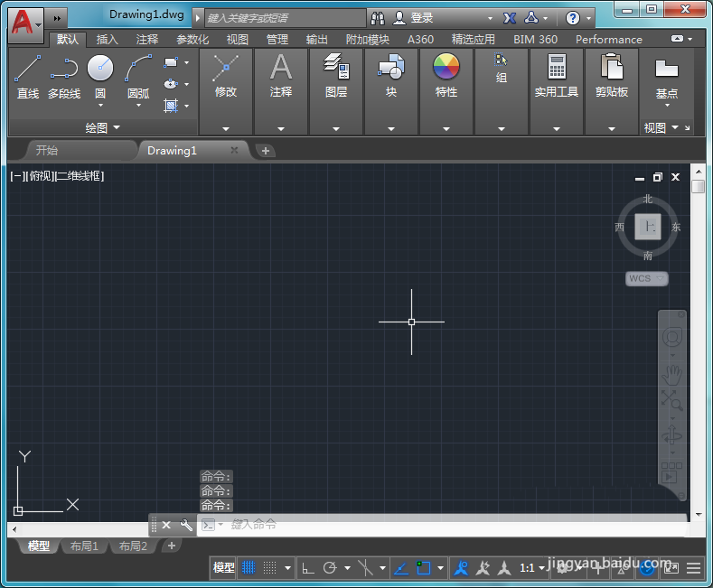Activate the Pan hand tool on navigation bar

click(671, 376)
